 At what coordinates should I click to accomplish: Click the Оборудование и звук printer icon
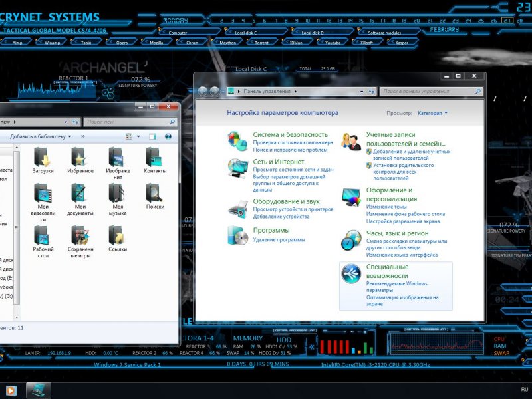coord(238,209)
